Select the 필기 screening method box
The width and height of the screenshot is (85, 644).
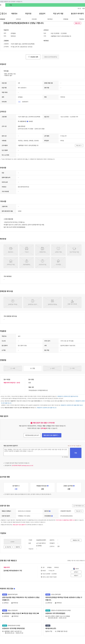[52, 369]
